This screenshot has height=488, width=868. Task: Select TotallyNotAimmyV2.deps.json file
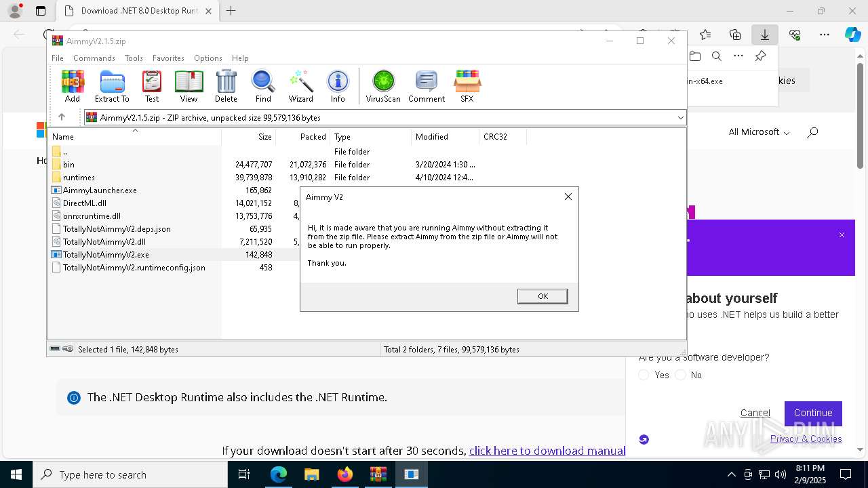pyautogui.click(x=117, y=229)
